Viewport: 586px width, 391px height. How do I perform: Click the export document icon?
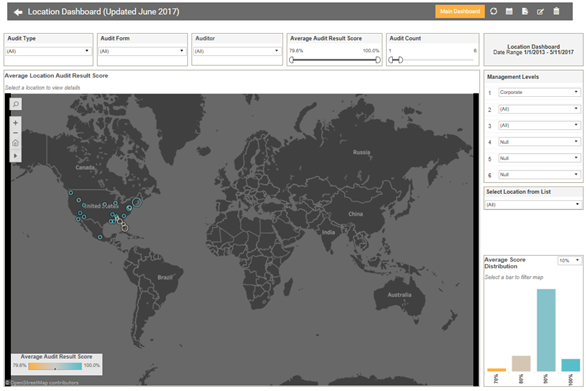tap(525, 11)
